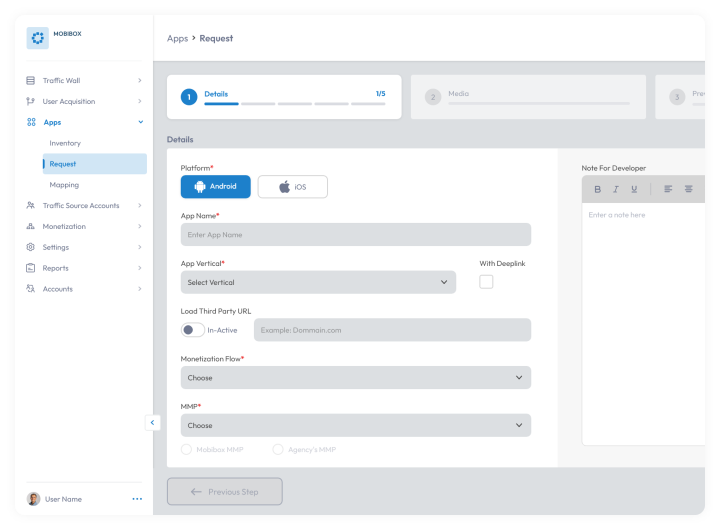Expand the Traffic Source Accounts chevron
Viewport: 720px width, 530px height.
pyautogui.click(x=140, y=205)
